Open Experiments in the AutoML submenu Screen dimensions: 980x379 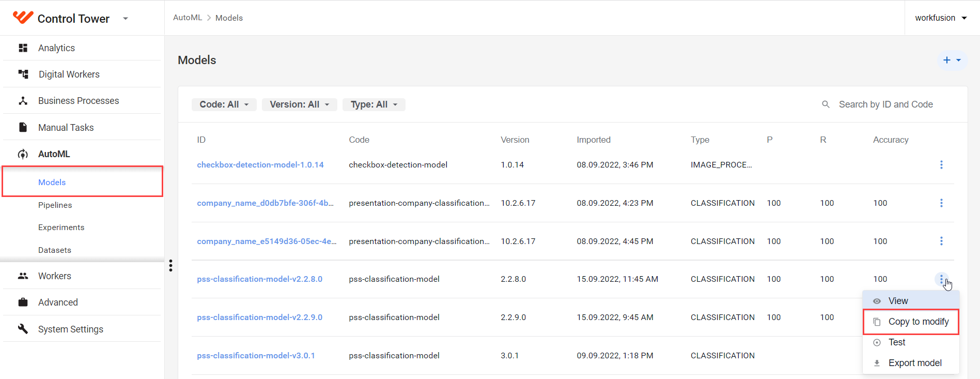(x=61, y=228)
